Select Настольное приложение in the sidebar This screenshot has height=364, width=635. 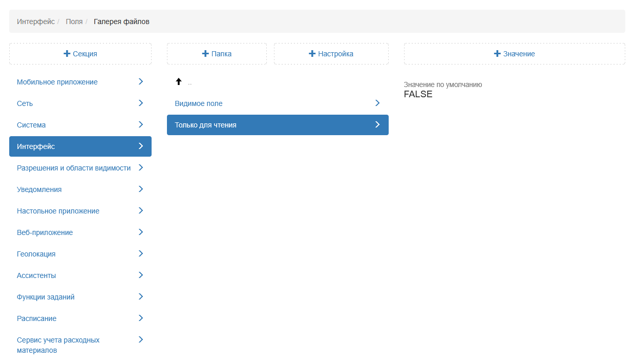(x=58, y=211)
